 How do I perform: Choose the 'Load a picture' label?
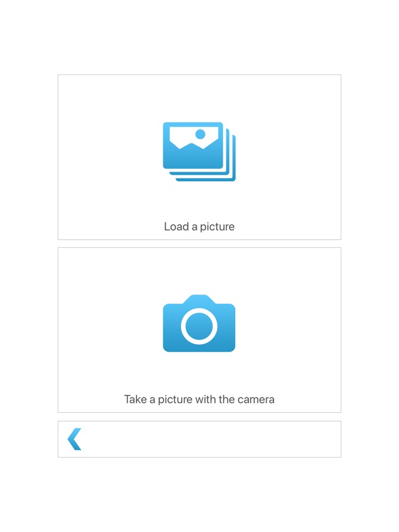click(x=199, y=226)
